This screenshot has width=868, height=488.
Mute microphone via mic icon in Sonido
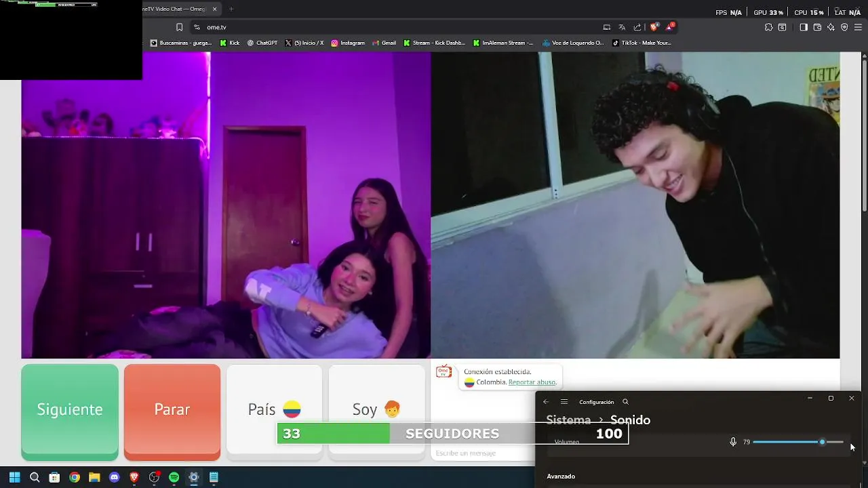point(733,442)
